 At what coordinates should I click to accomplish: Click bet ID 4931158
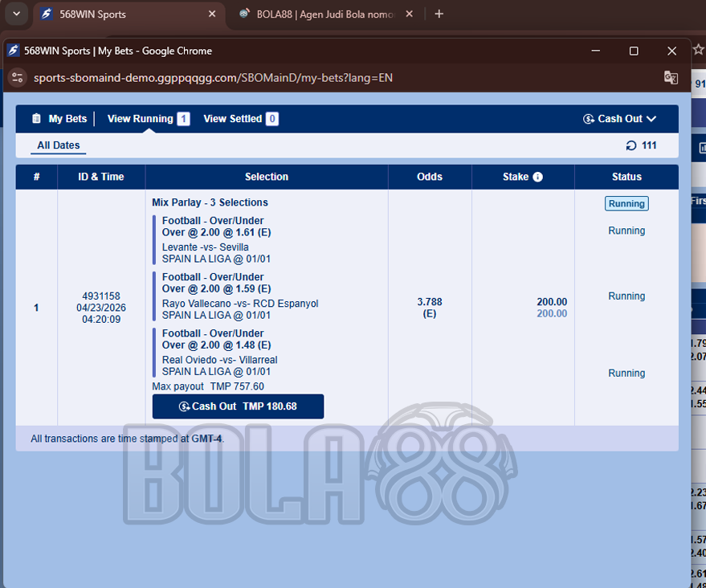click(101, 296)
